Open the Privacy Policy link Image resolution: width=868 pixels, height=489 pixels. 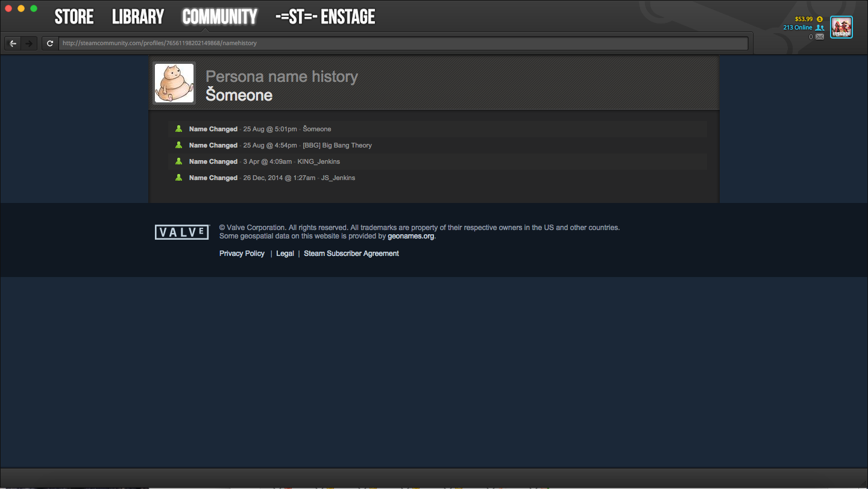pyautogui.click(x=242, y=254)
